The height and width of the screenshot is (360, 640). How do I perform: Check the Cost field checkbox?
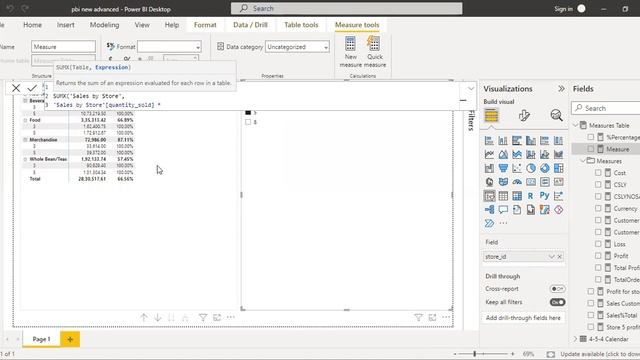click(598, 173)
